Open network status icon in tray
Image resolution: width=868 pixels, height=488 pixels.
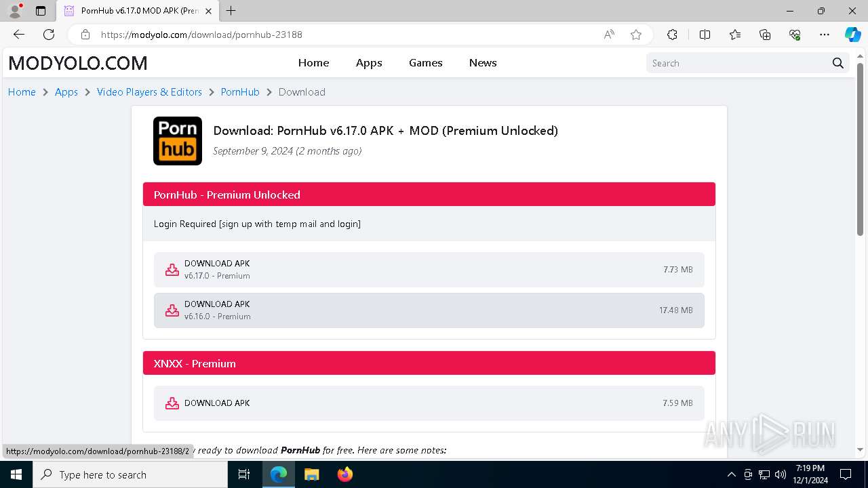pyautogui.click(x=764, y=474)
